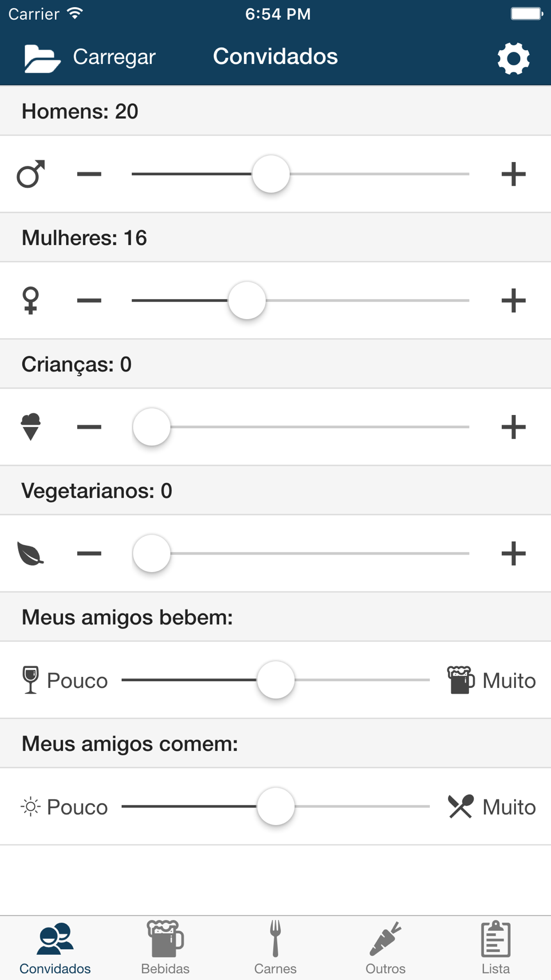Reduce Crianças count with minus
The image size is (551, 980).
(x=89, y=427)
